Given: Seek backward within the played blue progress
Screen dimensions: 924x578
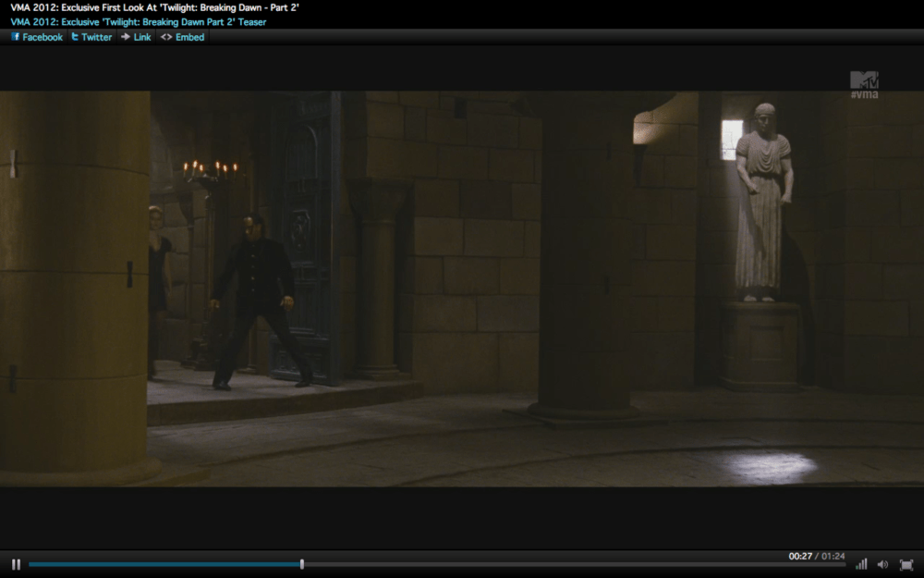Looking at the screenshot, I should tap(166, 564).
